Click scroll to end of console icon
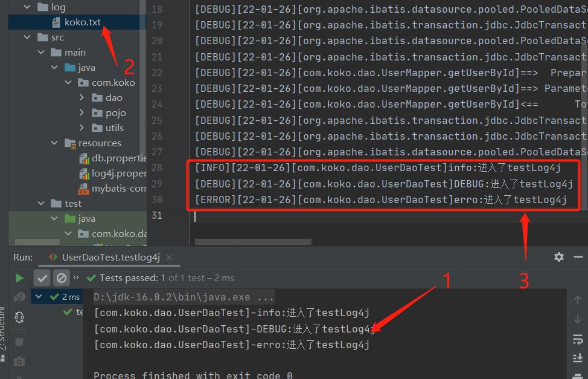 click(578, 358)
